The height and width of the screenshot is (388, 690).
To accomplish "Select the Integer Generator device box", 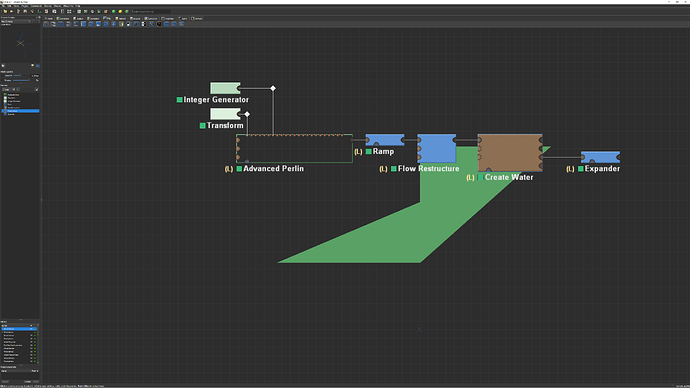I will [225, 88].
